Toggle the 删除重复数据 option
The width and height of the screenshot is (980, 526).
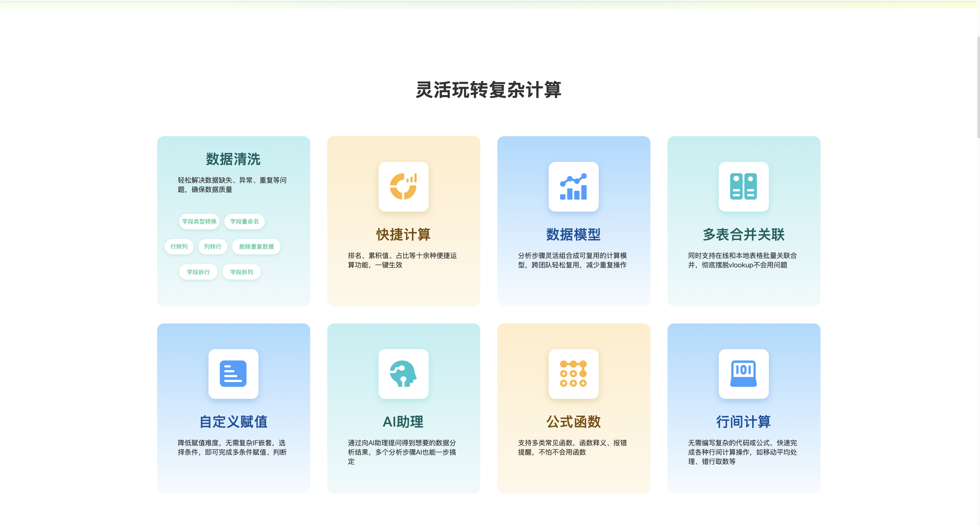point(257,246)
